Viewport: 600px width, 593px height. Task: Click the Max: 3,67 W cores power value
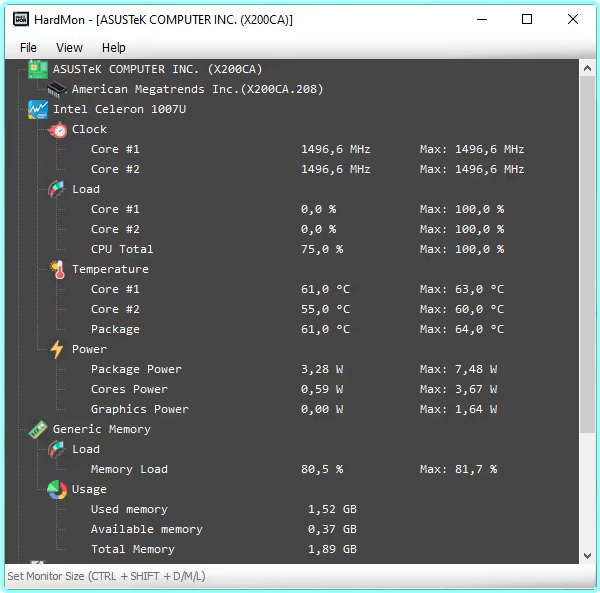[458, 389]
